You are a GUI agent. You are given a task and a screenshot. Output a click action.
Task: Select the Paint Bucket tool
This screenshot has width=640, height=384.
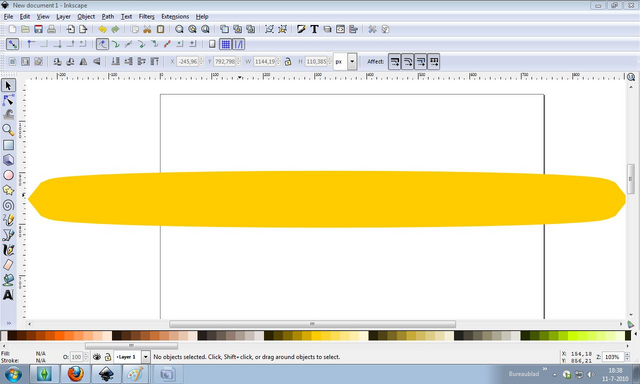tap(8, 280)
